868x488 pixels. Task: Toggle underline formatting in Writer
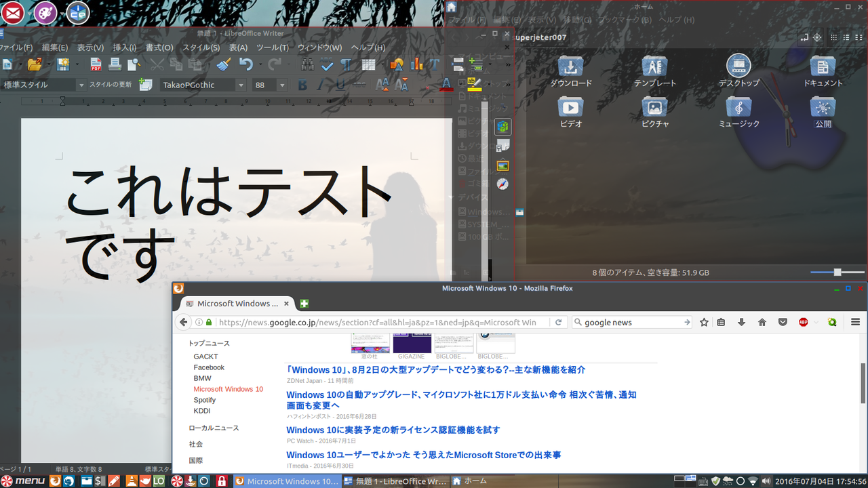tap(340, 85)
